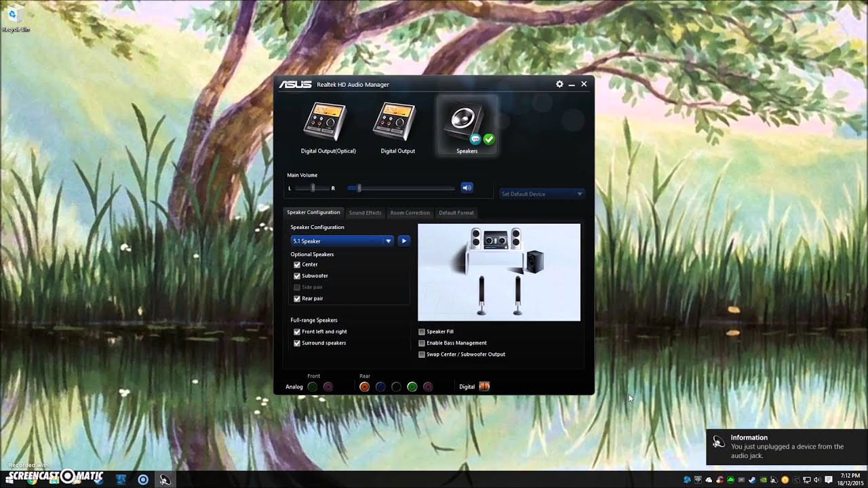
Task: Open the NVIDIA tray icon
Action: point(764,480)
